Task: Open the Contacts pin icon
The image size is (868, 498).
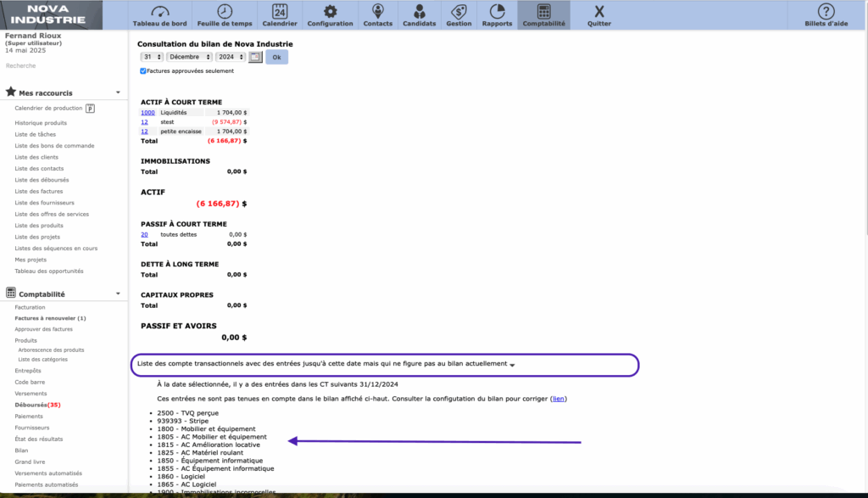Action: (x=377, y=11)
